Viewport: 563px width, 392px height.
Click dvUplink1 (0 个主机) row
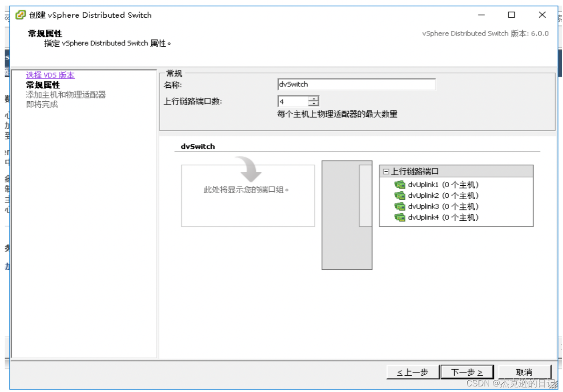436,185
